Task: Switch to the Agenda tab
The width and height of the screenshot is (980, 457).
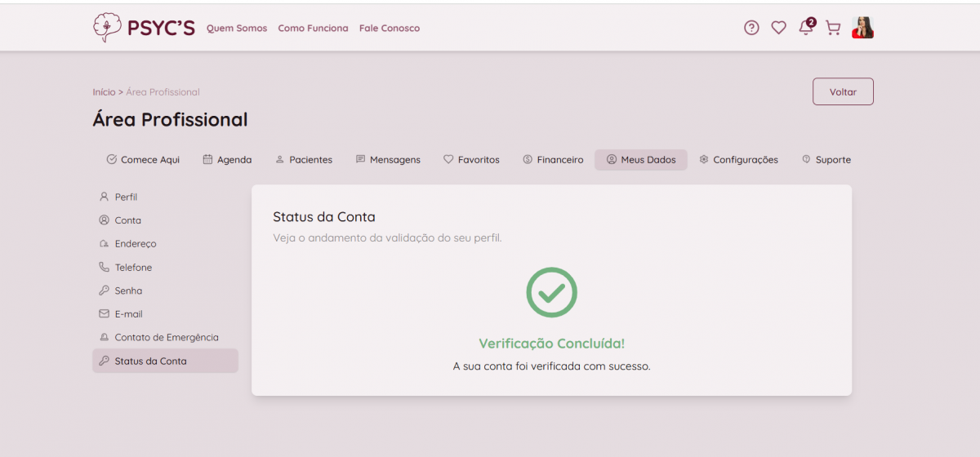Action: pyautogui.click(x=227, y=160)
